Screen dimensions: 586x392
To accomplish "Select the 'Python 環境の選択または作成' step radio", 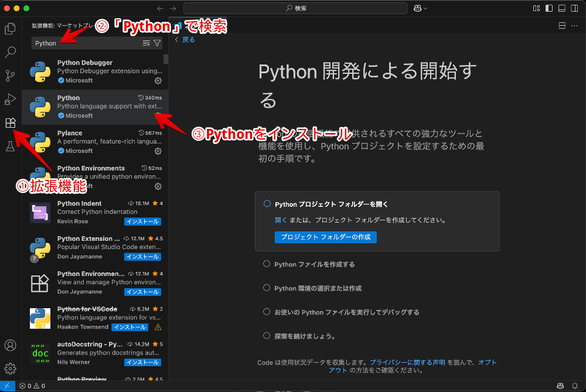I will [267, 288].
